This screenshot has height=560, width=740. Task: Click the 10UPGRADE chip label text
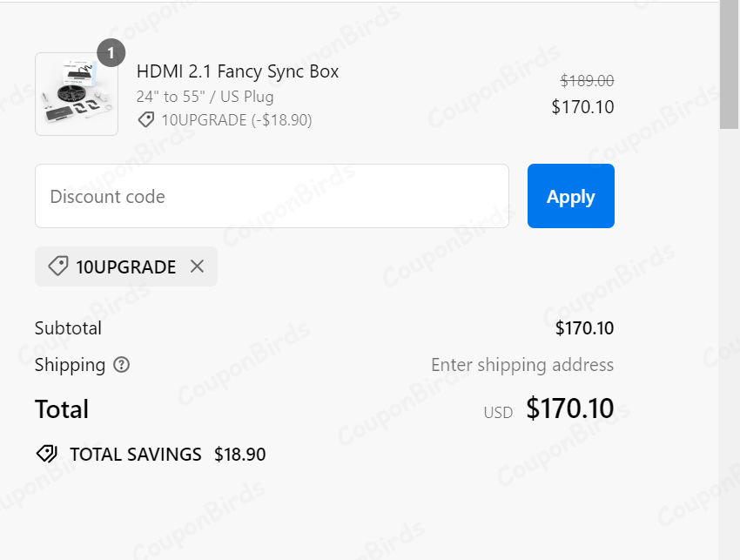pos(125,267)
